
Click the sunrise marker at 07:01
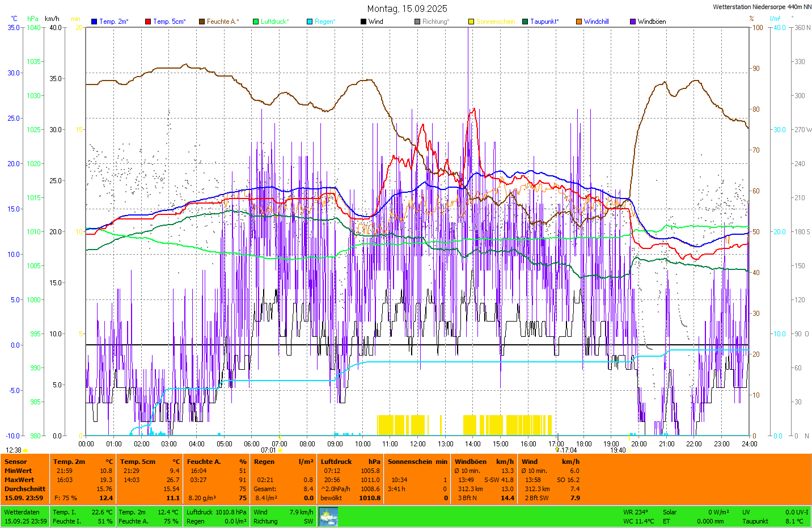(x=280, y=450)
